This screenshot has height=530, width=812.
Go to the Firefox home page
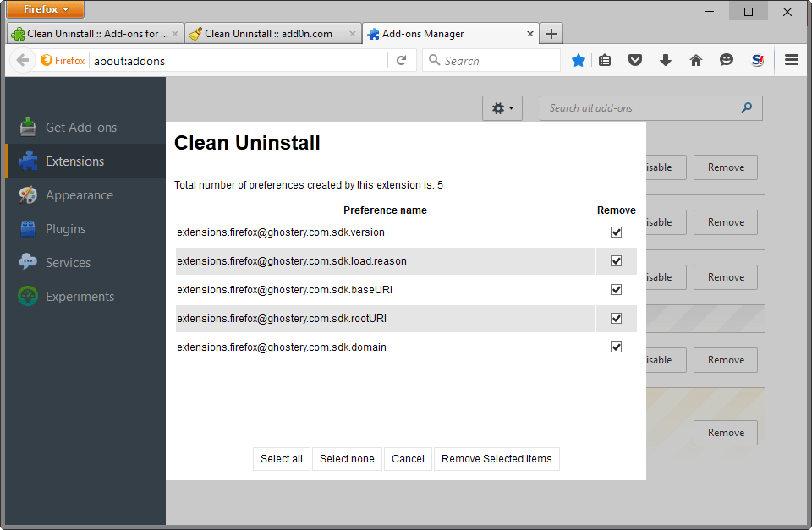696,60
